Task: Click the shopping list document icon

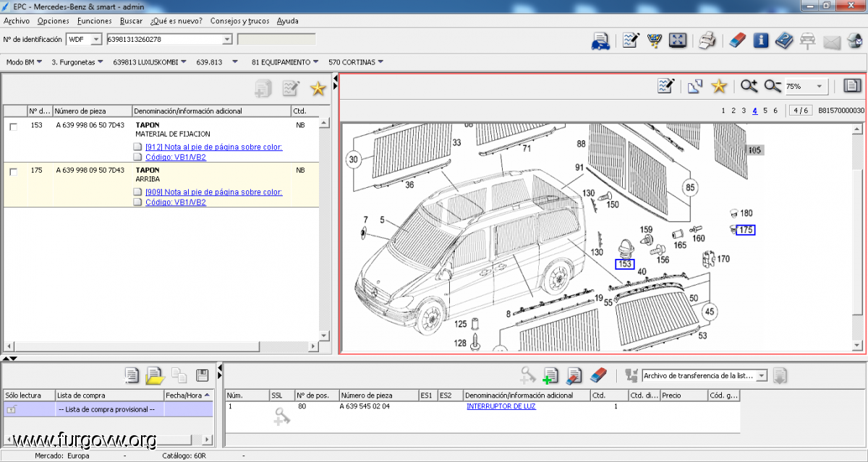Action: [x=132, y=375]
